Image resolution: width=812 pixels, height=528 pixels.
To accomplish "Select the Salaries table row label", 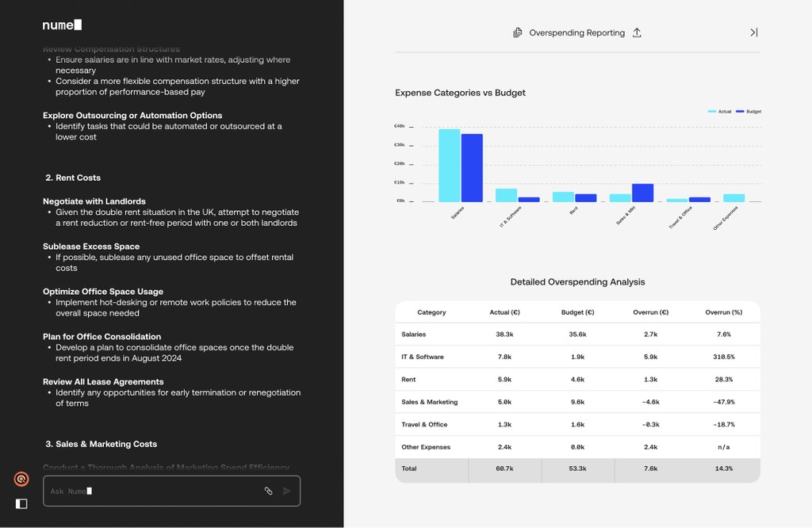I will tap(413, 335).
